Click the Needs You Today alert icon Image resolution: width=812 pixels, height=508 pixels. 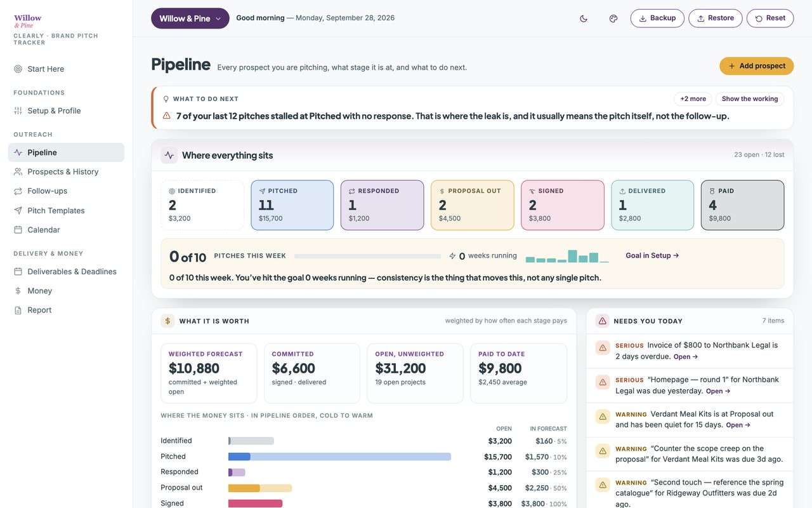603,321
